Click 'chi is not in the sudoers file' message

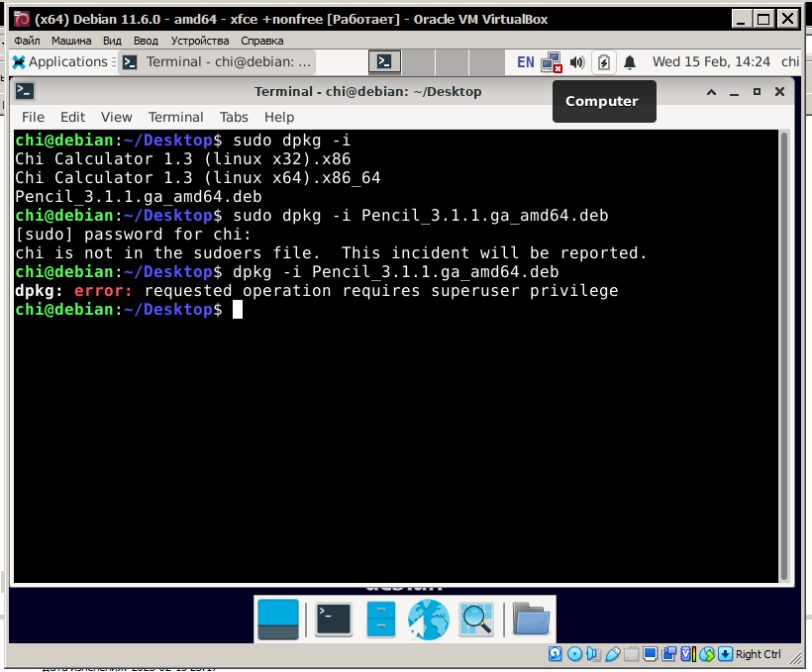(166, 253)
